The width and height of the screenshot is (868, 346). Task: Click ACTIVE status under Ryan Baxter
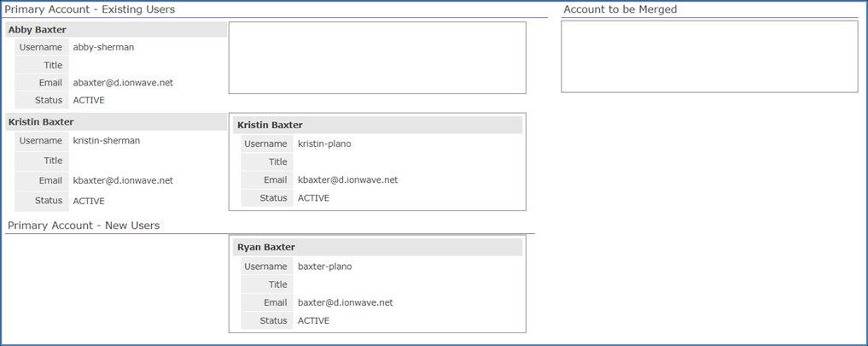coord(313,320)
